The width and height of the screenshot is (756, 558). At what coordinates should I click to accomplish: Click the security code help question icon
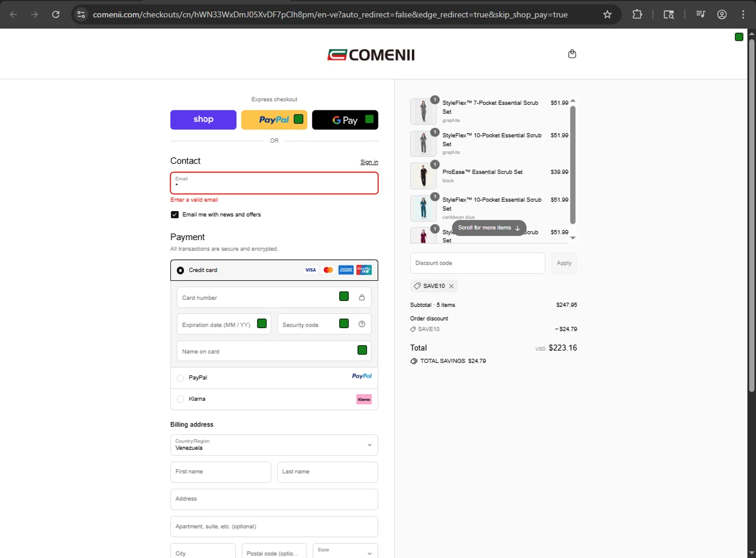362,324
